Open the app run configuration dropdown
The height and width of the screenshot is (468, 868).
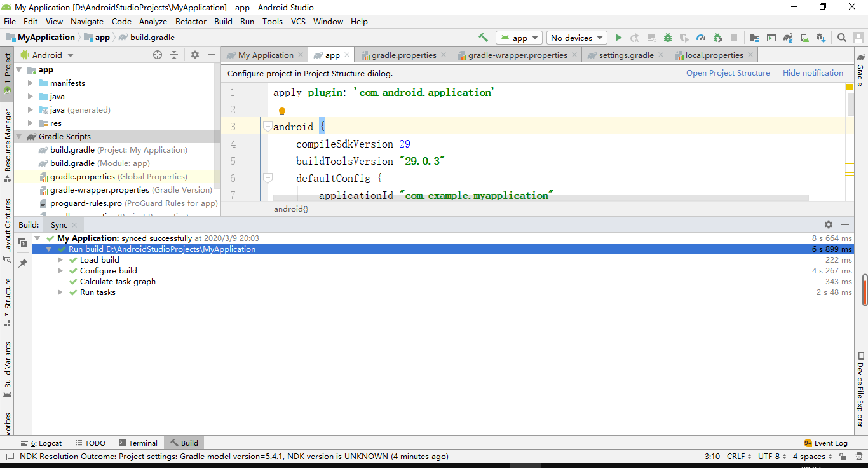tap(519, 38)
